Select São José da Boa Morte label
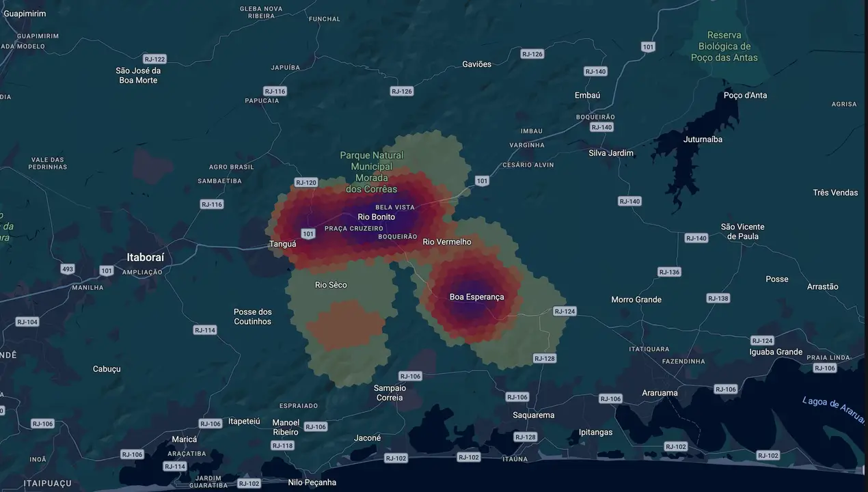 click(137, 76)
